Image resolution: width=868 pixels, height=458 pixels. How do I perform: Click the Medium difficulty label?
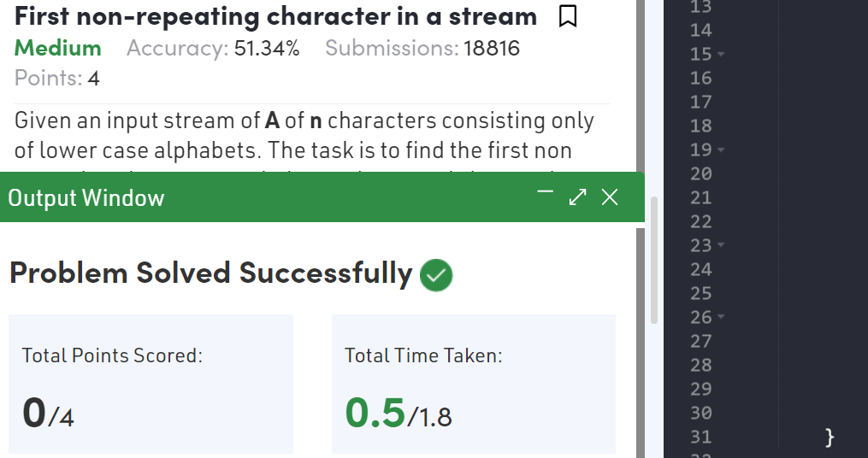57,48
